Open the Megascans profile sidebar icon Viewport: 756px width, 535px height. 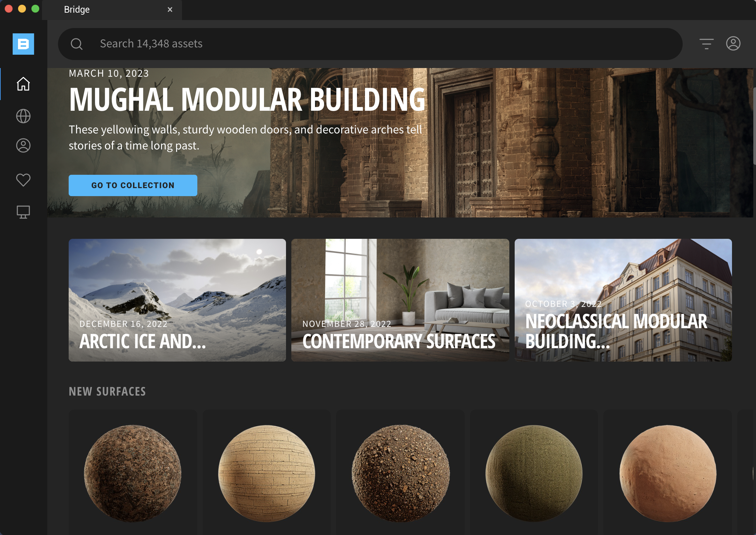tap(23, 145)
